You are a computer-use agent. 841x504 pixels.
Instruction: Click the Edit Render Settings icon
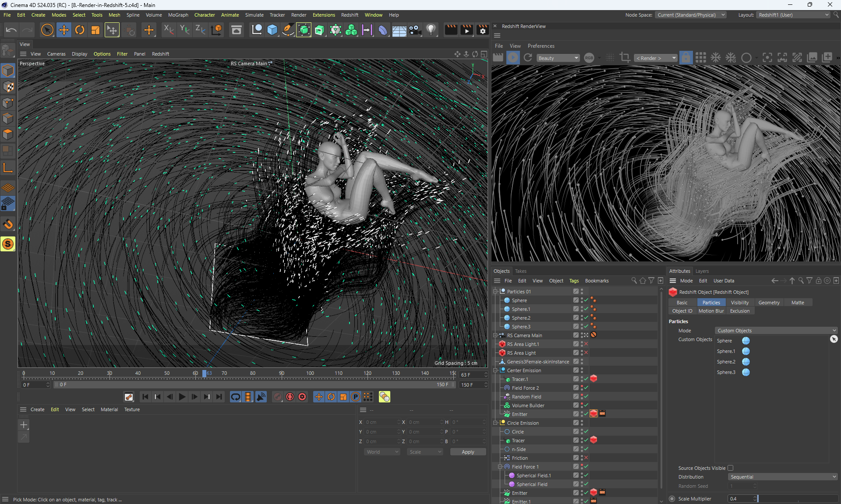(482, 30)
